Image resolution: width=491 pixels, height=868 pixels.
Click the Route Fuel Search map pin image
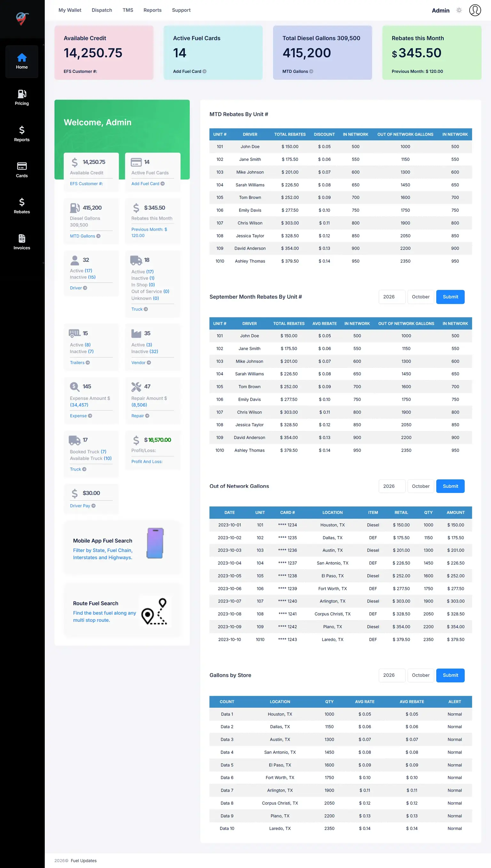pyautogui.click(x=155, y=611)
